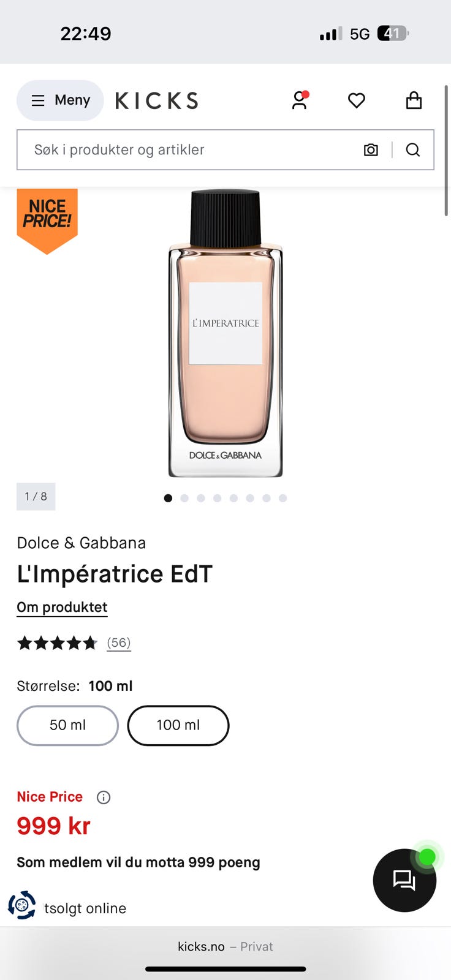This screenshot has width=451, height=980.
Task: Open the shopping bag icon
Action: 414,100
